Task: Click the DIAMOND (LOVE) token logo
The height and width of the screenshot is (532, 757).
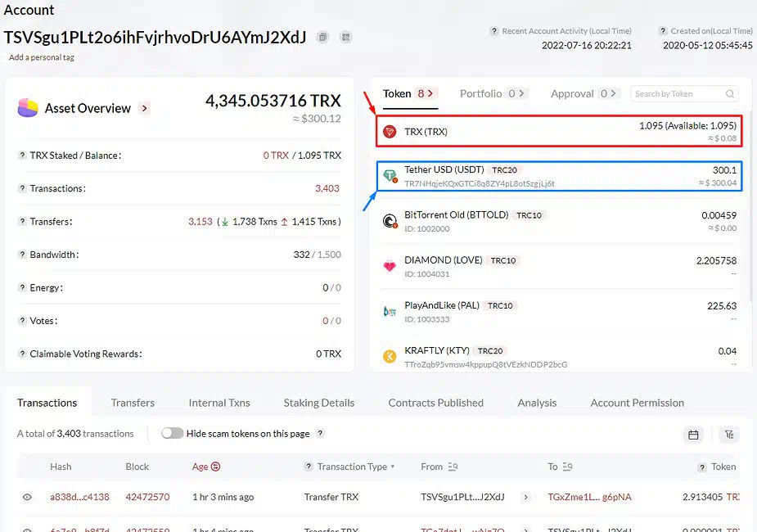Action: click(390, 266)
